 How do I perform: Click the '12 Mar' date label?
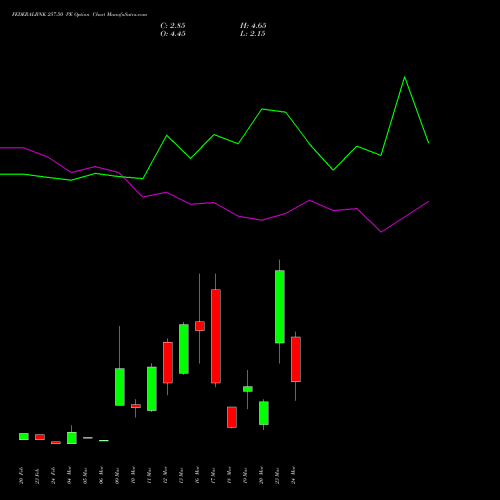[x=165, y=475]
